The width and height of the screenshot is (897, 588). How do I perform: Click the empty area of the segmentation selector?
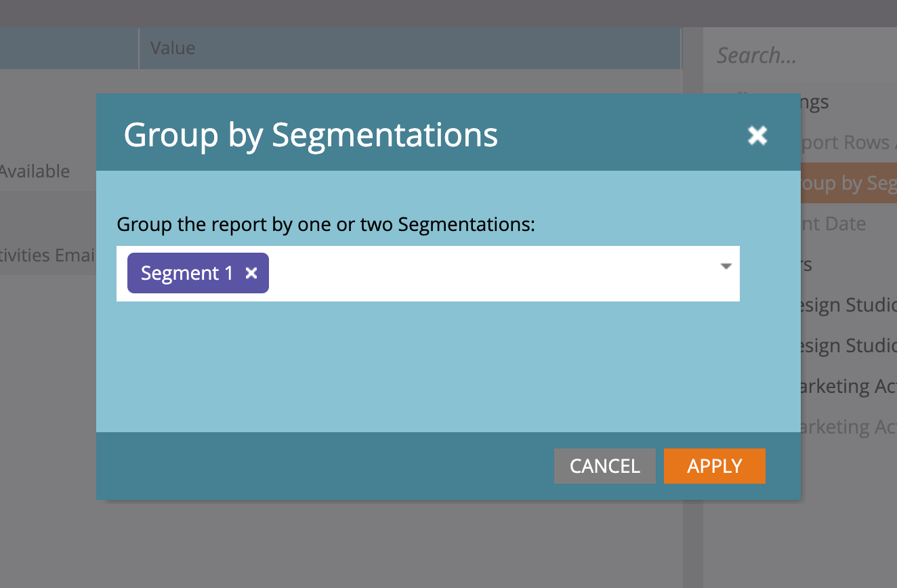(474, 274)
